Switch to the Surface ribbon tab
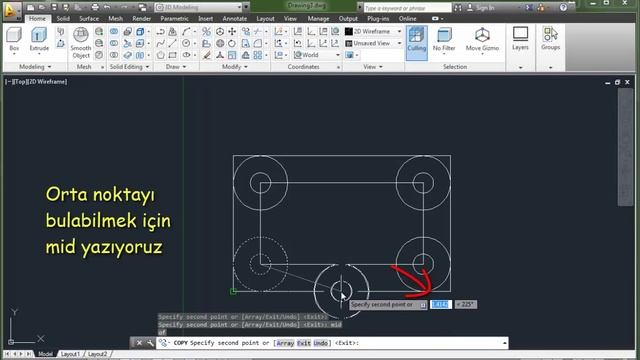The image size is (640, 360). click(x=89, y=18)
